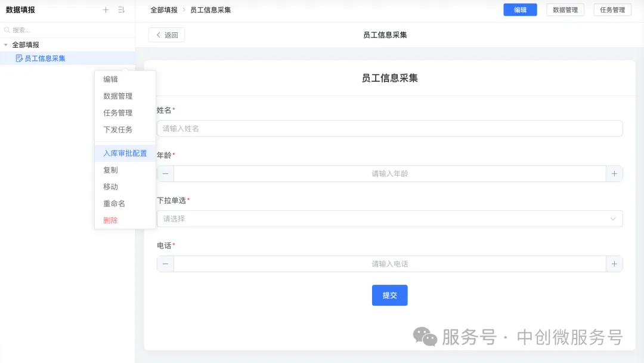Decrease 电话 with the minus button

pyautogui.click(x=165, y=264)
